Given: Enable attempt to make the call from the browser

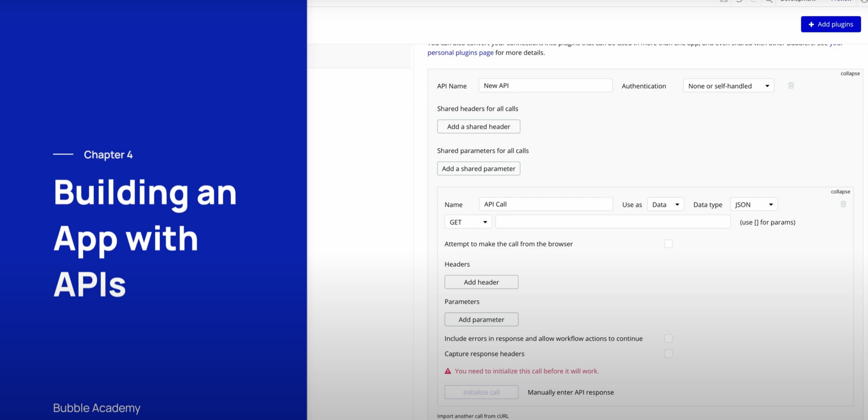Looking at the screenshot, I should (x=668, y=243).
